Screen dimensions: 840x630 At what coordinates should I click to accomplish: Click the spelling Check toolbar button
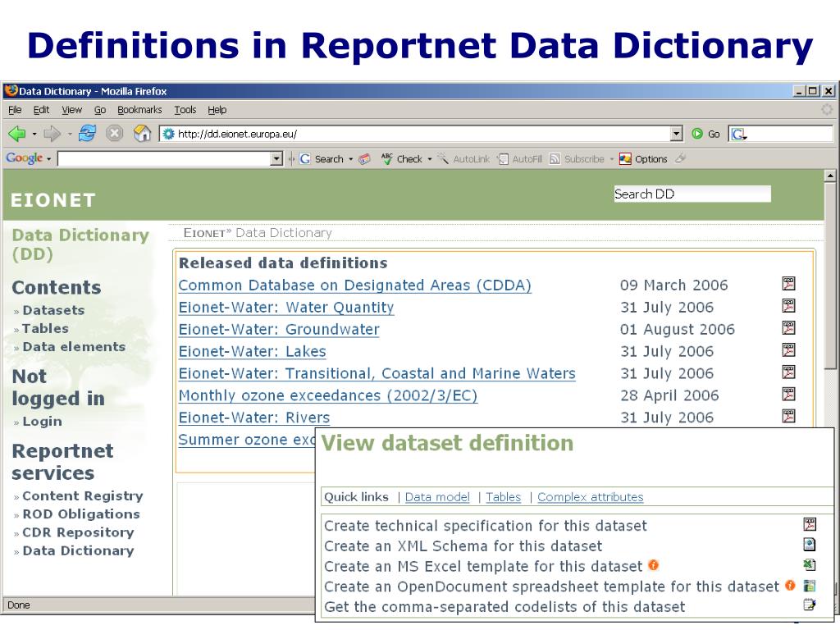tap(402, 159)
